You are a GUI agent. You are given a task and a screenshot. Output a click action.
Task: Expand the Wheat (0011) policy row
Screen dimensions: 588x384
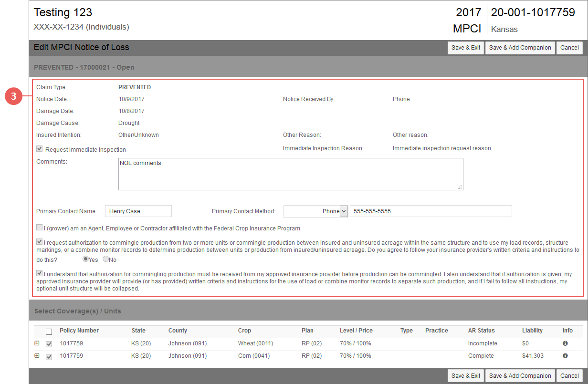pyautogui.click(x=37, y=343)
